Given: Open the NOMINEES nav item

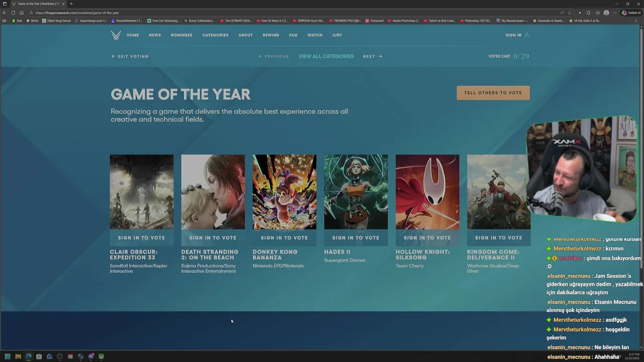Looking at the screenshot, I should 182,35.
